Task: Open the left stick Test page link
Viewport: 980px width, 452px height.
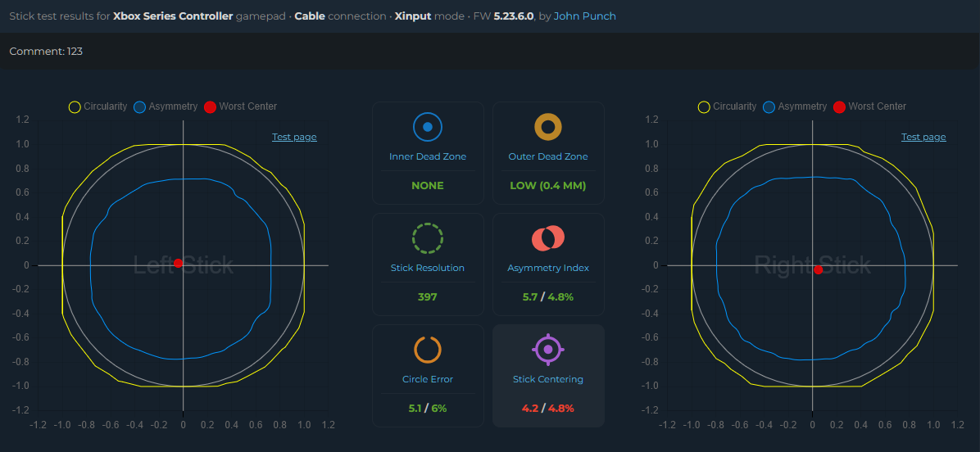Action: [294, 137]
